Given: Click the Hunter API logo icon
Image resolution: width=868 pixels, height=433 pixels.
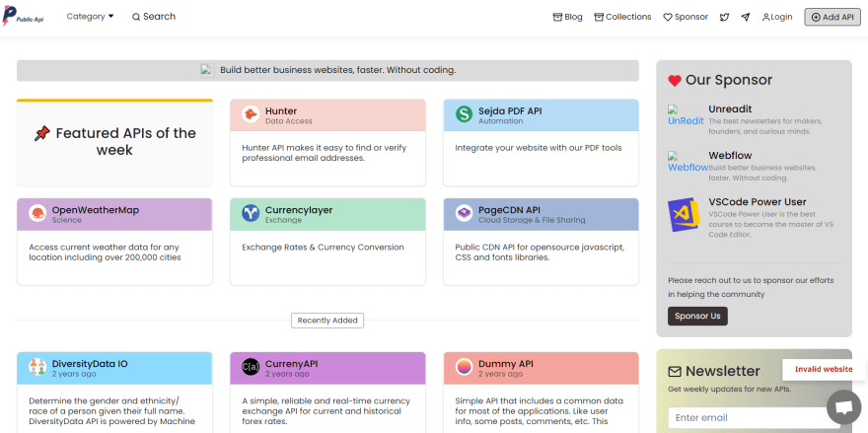Looking at the screenshot, I should [x=251, y=114].
